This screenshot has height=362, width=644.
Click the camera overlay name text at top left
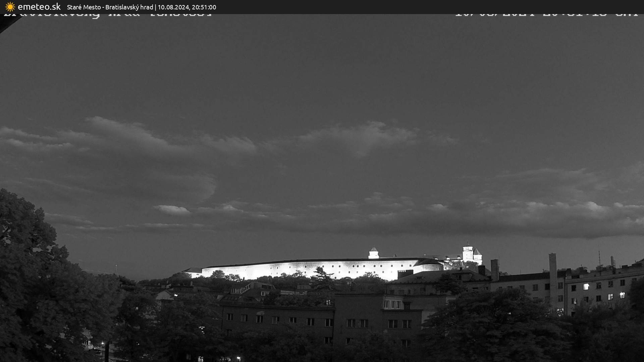108,15
